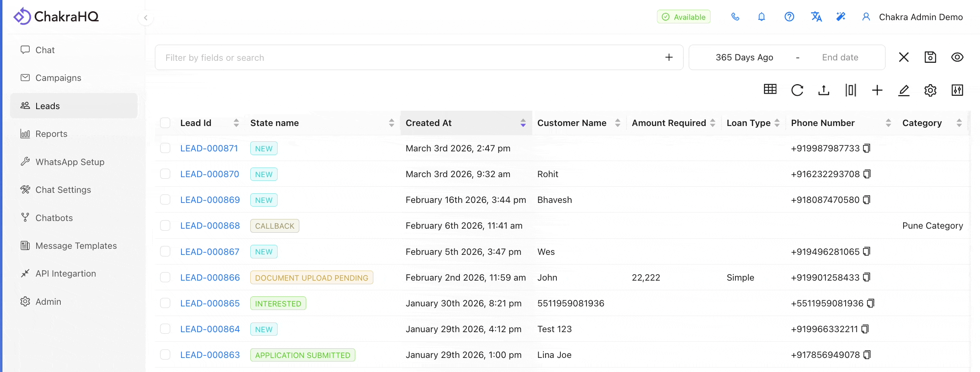Click the language translate icon
980x372 pixels.
[816, 17]
